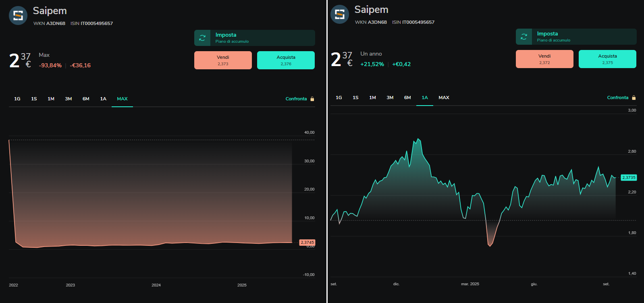The image size is (644, 303).
Task: Select 3M timeframe on left chart
Action: (x=69, y=99)
